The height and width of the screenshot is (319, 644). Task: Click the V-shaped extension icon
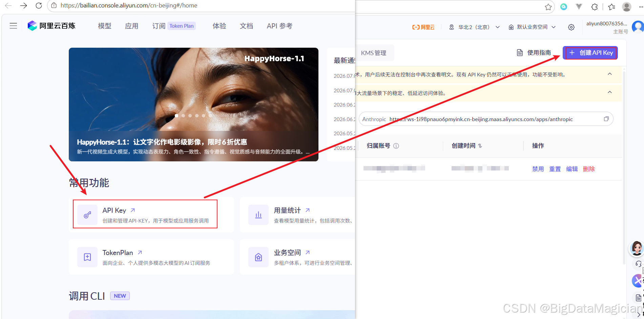[579, 7]
